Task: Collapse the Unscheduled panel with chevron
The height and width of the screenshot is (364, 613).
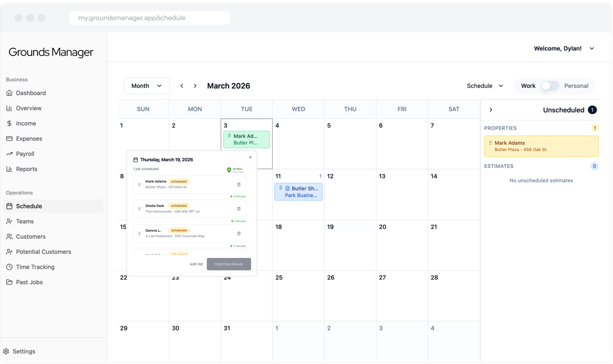Action: (x=491, y=110)
